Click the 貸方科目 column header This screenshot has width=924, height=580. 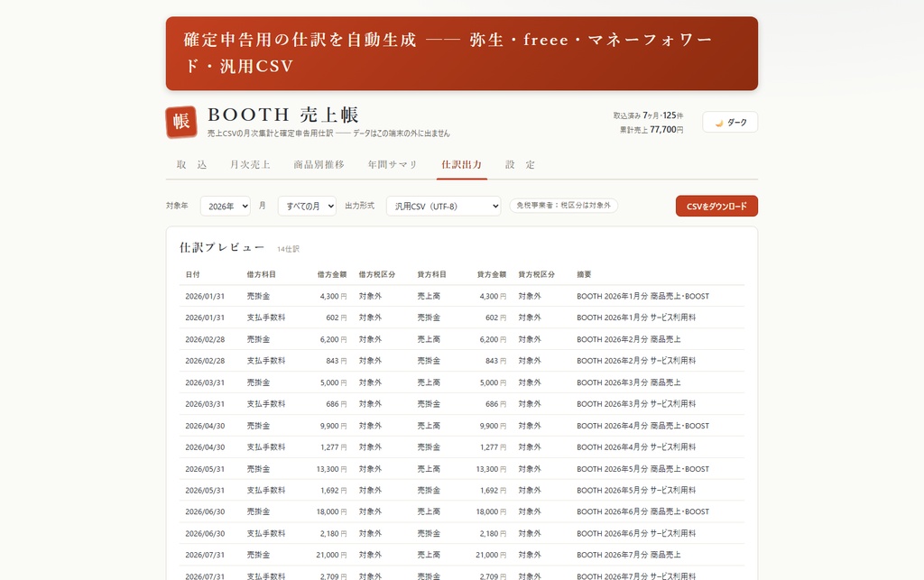tap(432, 274)
